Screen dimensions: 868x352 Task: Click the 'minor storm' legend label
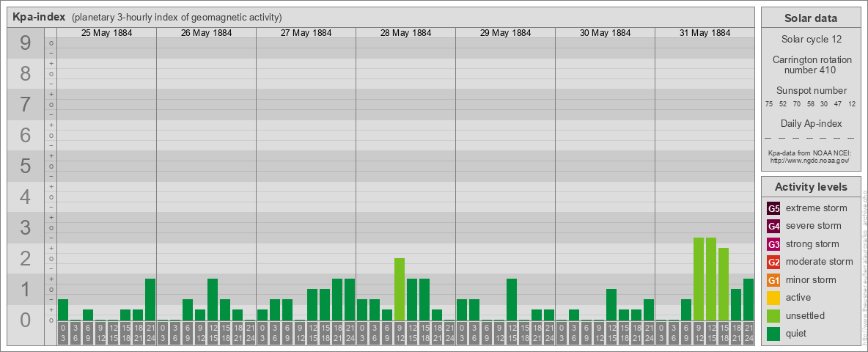pyautogui.click(x=811, y=280)
